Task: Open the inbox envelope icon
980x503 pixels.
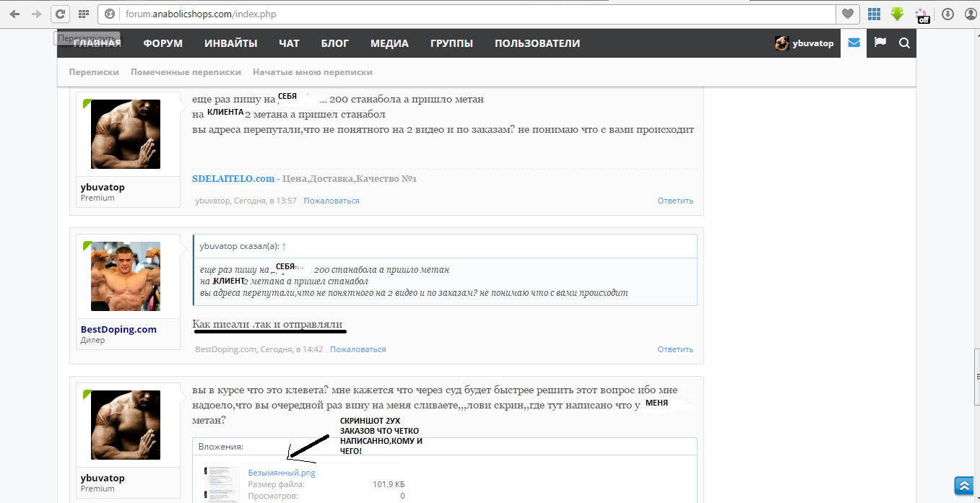Action: point(854,43)
